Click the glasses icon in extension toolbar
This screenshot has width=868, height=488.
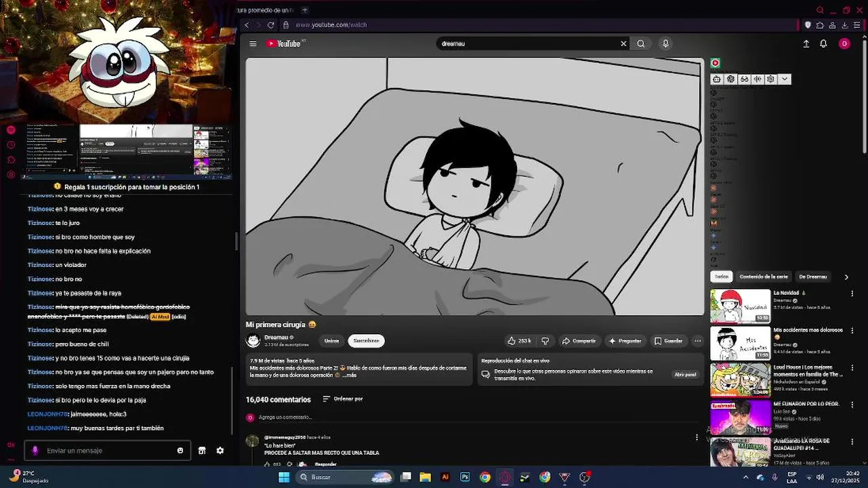point(744,79)
